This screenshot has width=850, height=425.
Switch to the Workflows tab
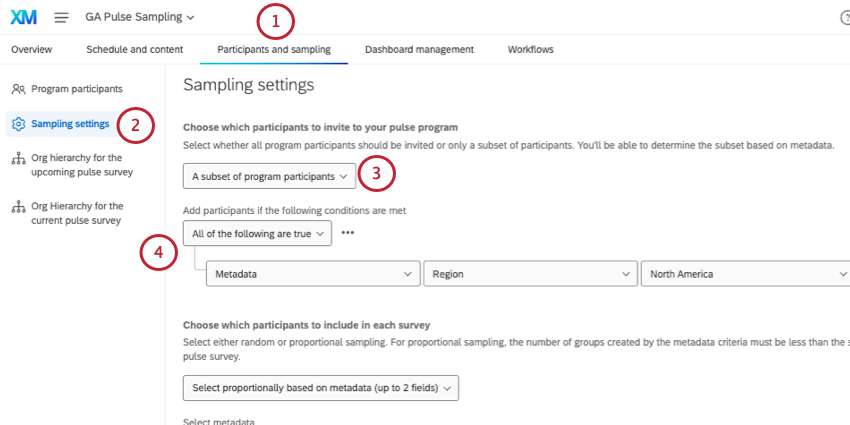pos(530,49)
